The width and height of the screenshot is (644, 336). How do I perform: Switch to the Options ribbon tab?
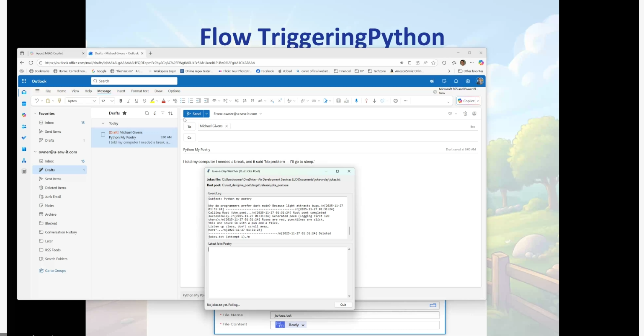174,91
